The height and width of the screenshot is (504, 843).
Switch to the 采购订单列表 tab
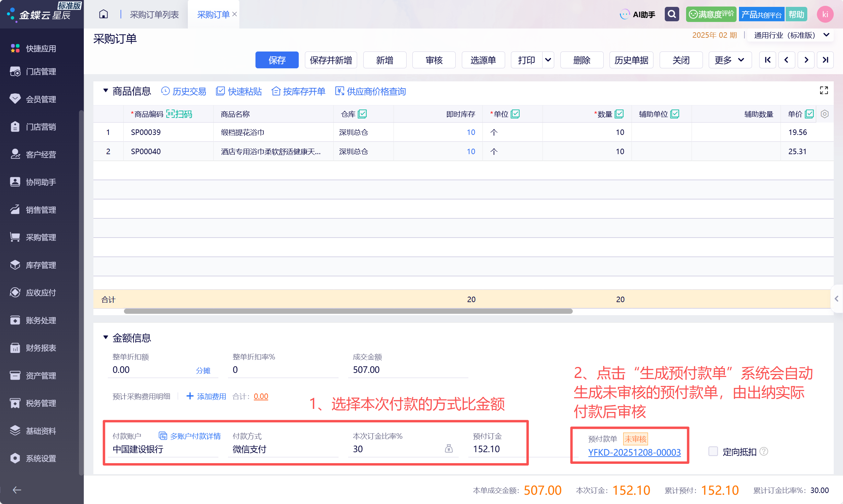pos(154,14)
